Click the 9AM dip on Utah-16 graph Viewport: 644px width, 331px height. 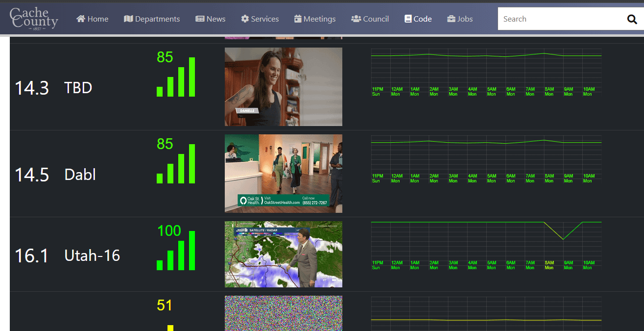pos(563,239)
